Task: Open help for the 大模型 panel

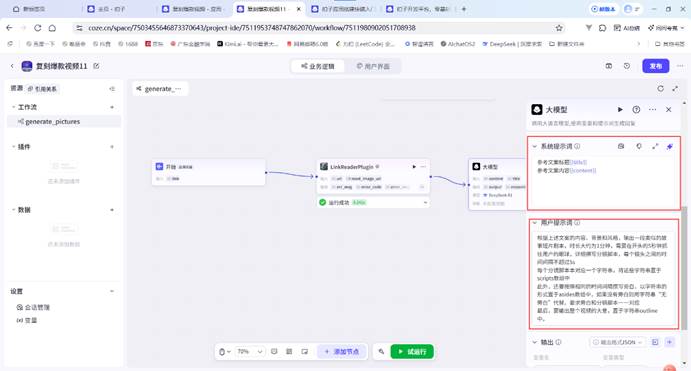Action: pos(636,109)
